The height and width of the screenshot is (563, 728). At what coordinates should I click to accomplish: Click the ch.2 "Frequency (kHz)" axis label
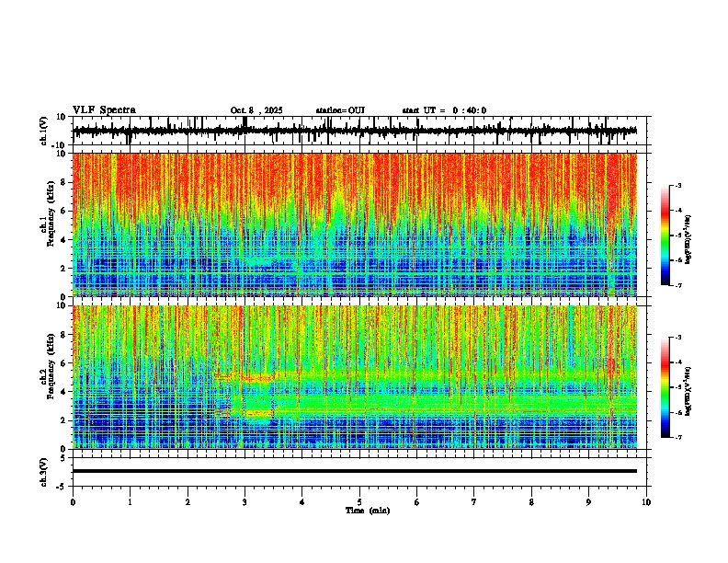coord(51,366)
